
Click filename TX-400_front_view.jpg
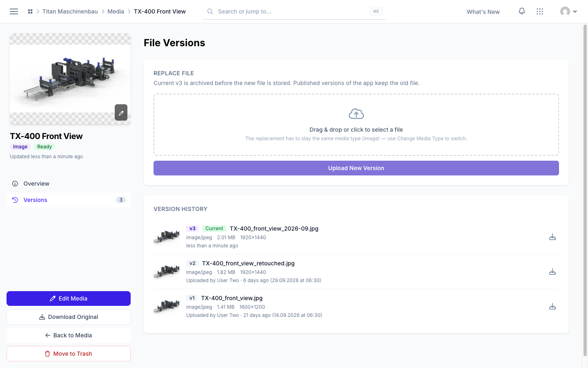[x=232, y=298]
